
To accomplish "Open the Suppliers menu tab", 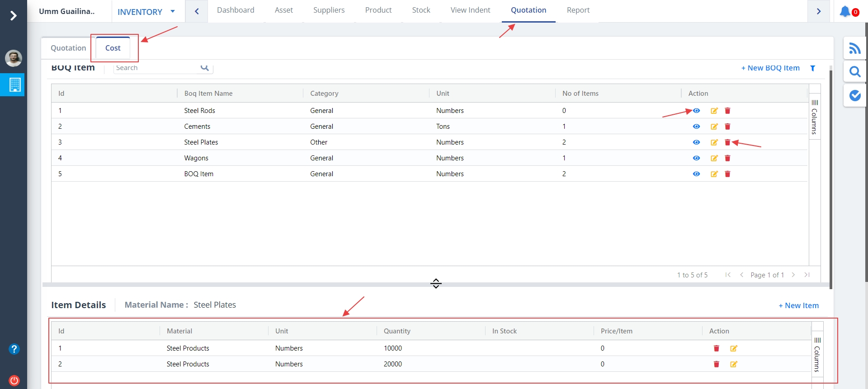I will click(x=329, y=10).
